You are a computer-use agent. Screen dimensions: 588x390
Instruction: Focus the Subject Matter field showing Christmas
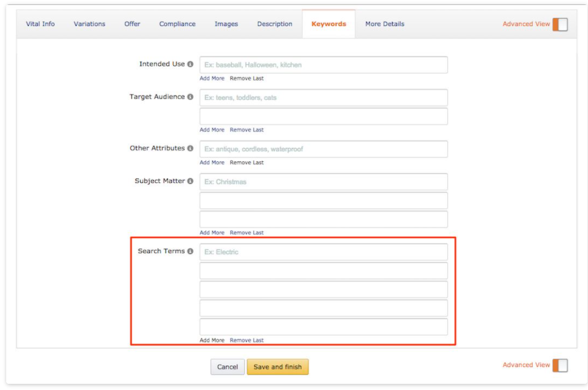pos(324,182)
